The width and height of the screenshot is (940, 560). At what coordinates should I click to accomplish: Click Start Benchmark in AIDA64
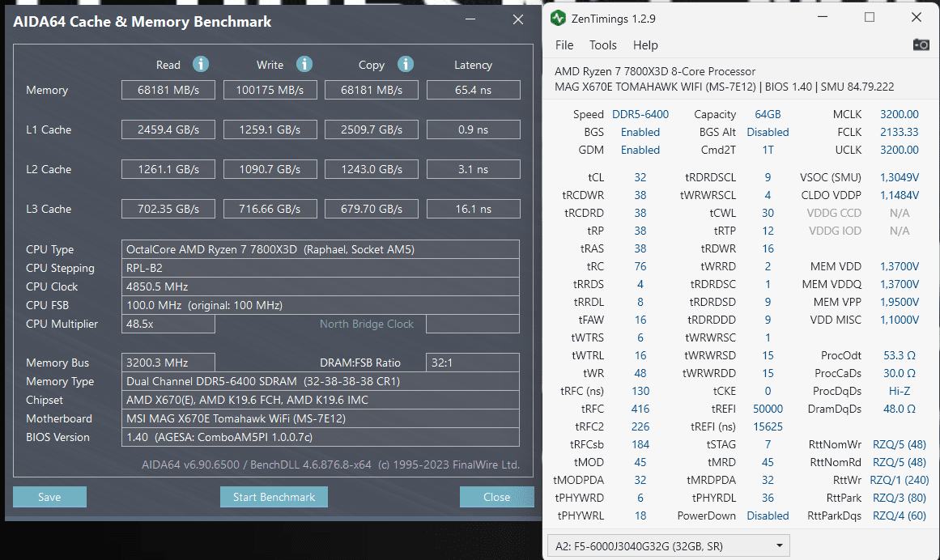pos(274,497)
